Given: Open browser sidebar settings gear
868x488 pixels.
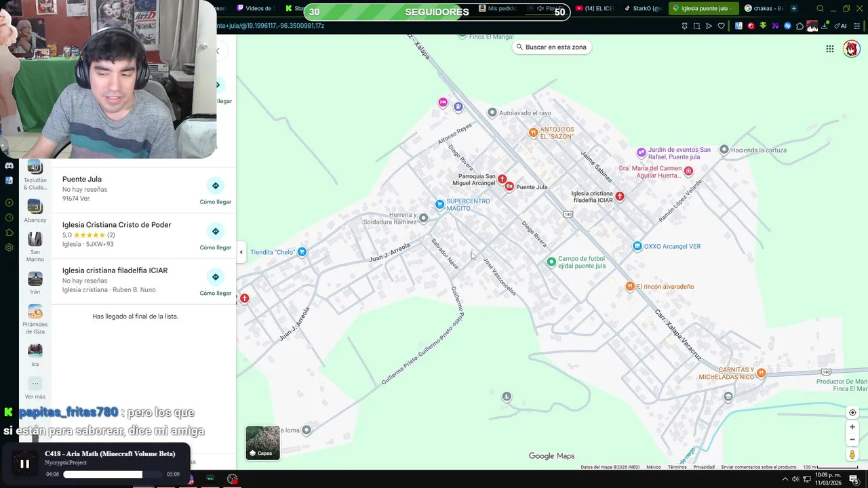Looking at the screenshot, I should point(9,247).
